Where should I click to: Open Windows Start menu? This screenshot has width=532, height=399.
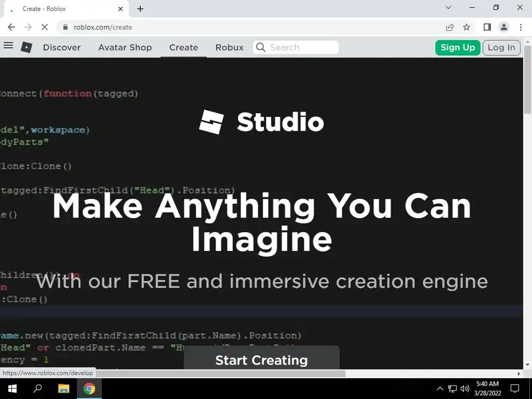tap(12, 389)
